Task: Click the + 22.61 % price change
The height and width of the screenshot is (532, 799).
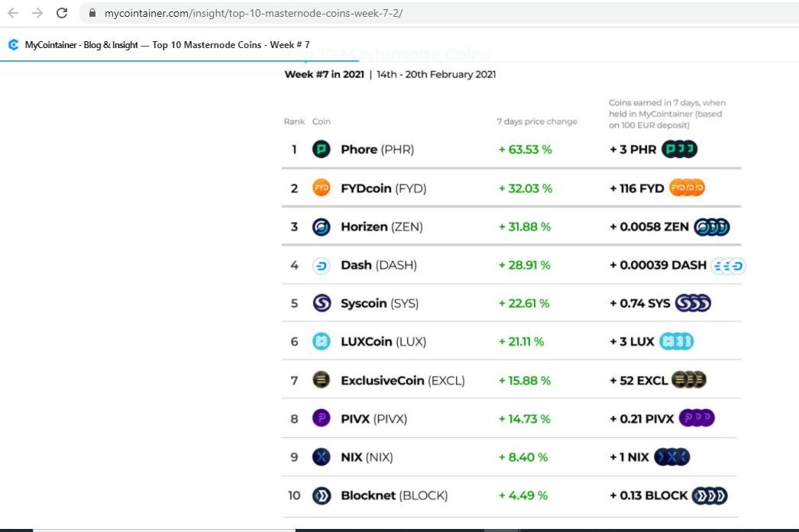Action: [524, 304]
